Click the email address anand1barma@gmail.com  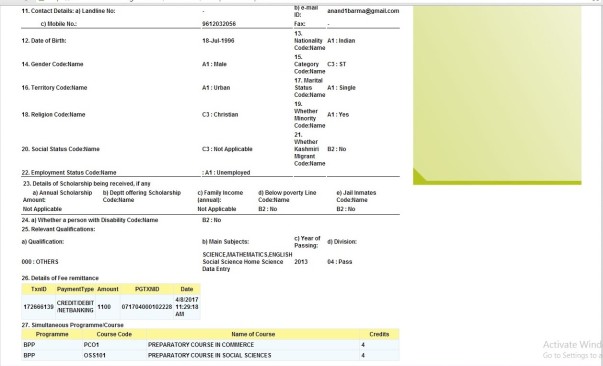coord(363,11)
